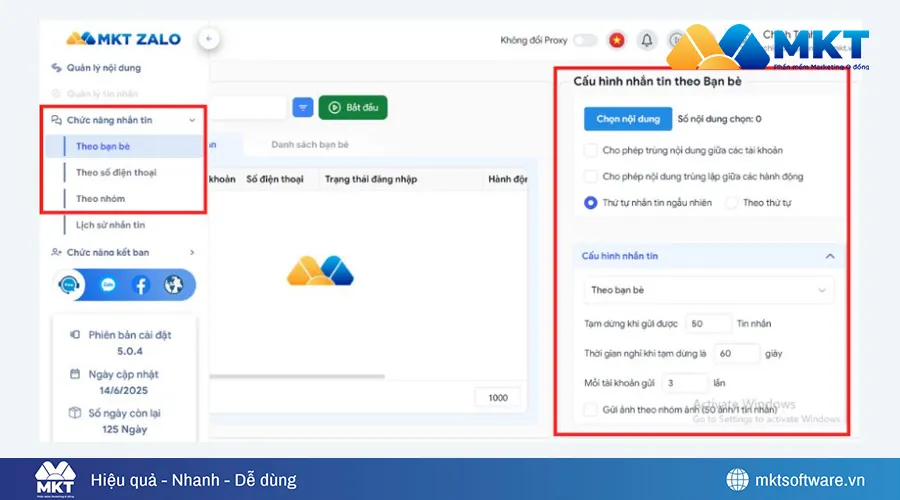Open Quản lý tin nhắn menu item

(102, 94)
